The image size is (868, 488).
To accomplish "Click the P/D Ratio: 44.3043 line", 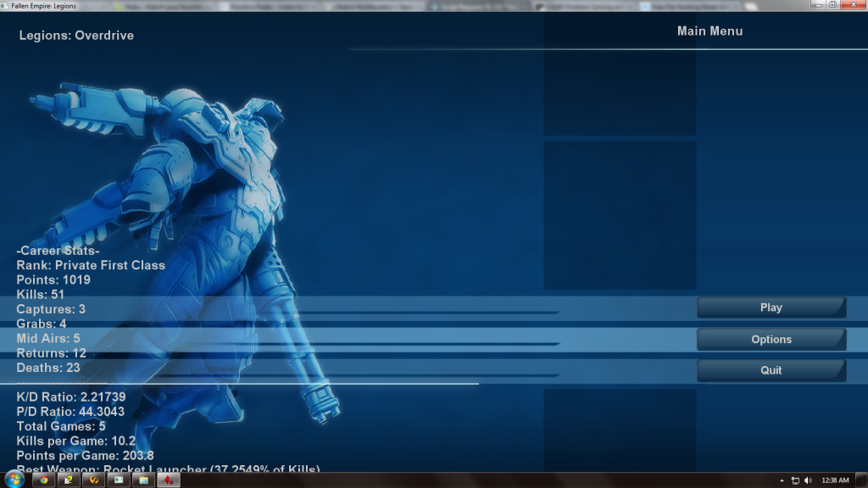I will tap(70, 412).
